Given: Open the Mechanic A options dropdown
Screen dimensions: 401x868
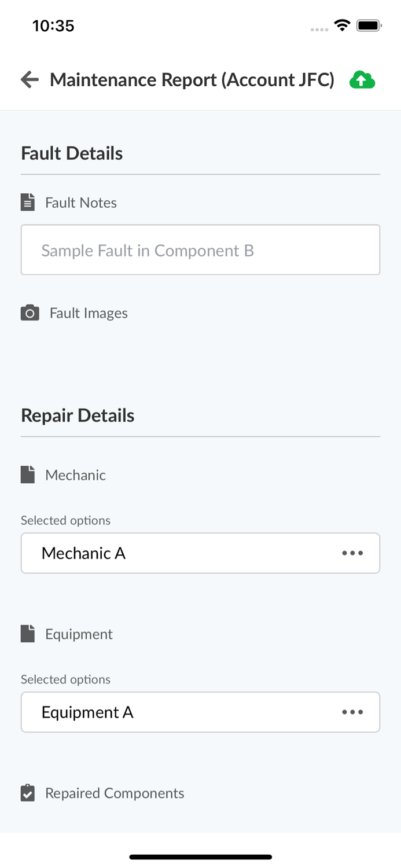Looking at the screenshot, I should 174,553.
